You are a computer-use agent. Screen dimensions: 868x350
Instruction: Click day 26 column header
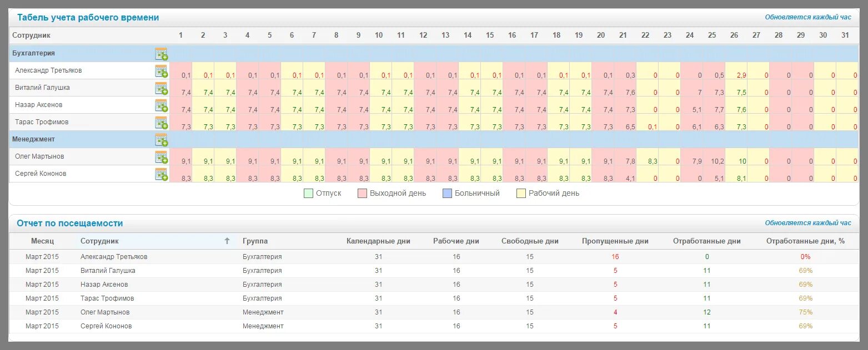734,35
